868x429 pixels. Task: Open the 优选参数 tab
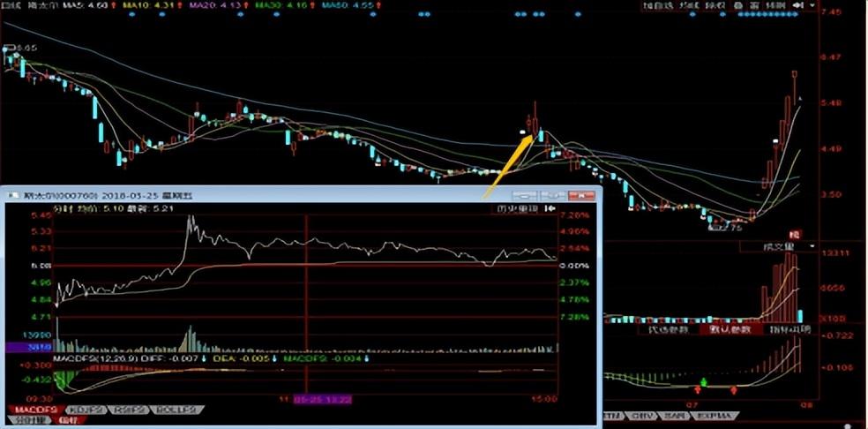[670, 330]
